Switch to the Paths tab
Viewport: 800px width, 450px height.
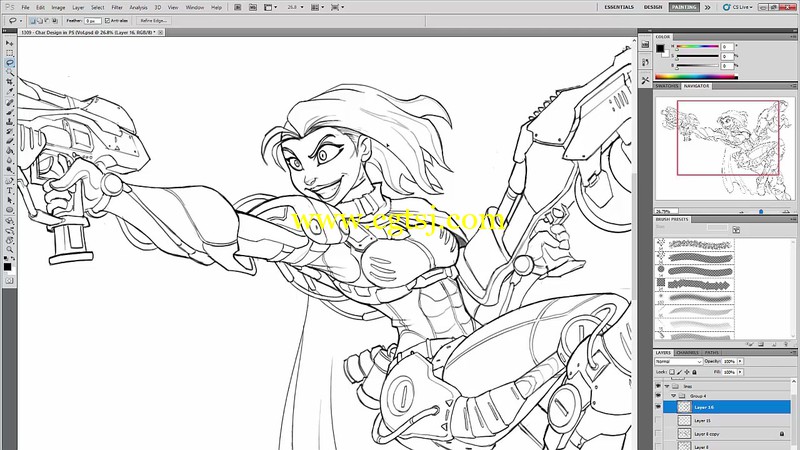[711, 353]
